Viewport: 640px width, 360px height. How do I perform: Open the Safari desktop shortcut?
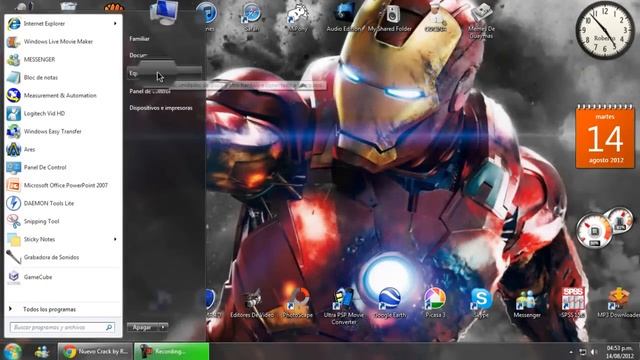(251, 16)
